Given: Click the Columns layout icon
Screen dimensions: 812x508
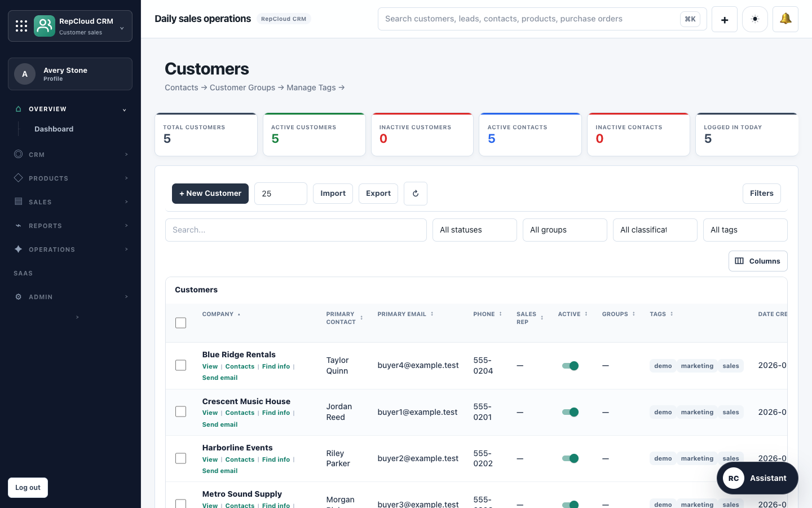Looking at the screenshot, I should point(739,261).
